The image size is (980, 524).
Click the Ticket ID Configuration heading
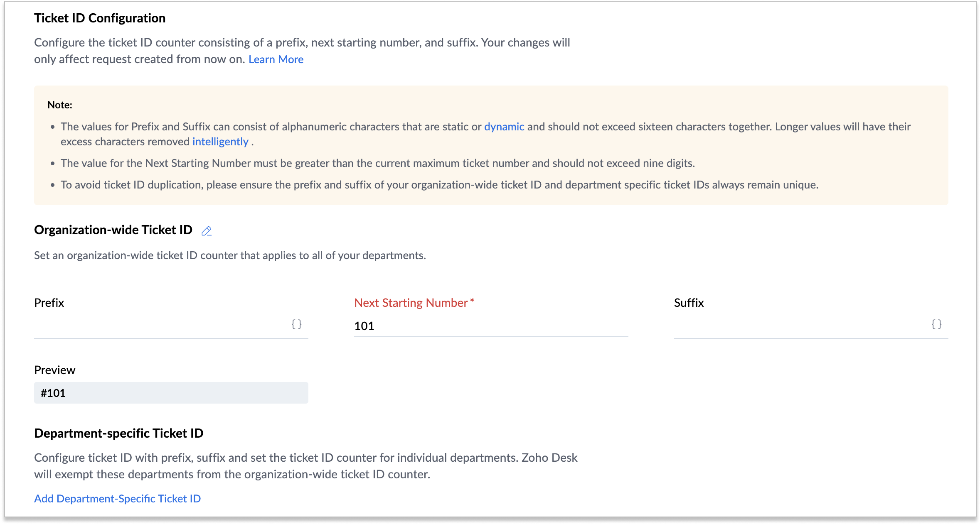click(x=100, y=18)
